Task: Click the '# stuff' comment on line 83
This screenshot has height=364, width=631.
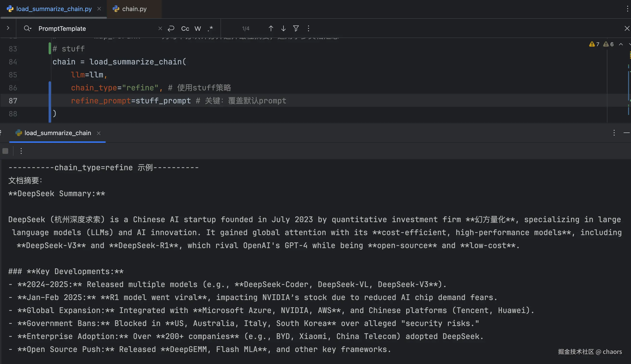Action: coord(69,49)
